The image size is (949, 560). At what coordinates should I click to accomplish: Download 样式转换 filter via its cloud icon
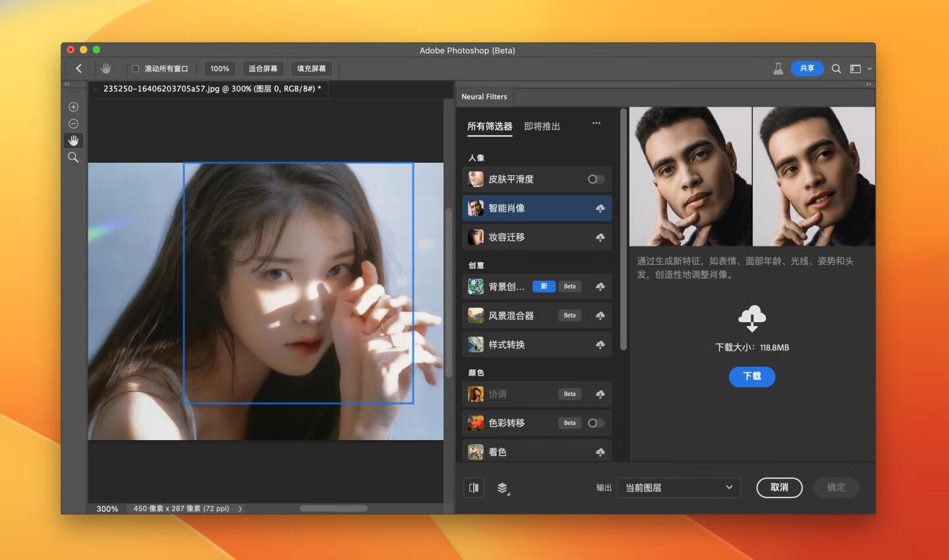pos(600,345)
